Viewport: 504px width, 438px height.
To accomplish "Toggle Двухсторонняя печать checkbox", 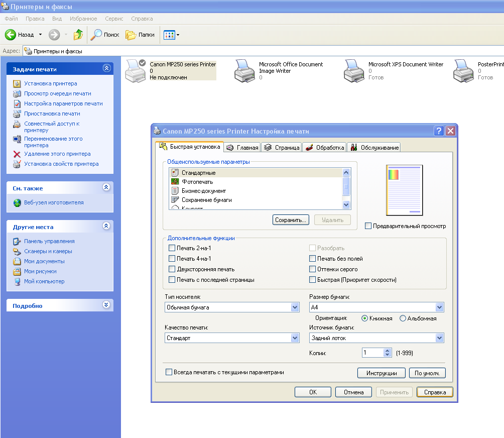I will coord(172,269).
